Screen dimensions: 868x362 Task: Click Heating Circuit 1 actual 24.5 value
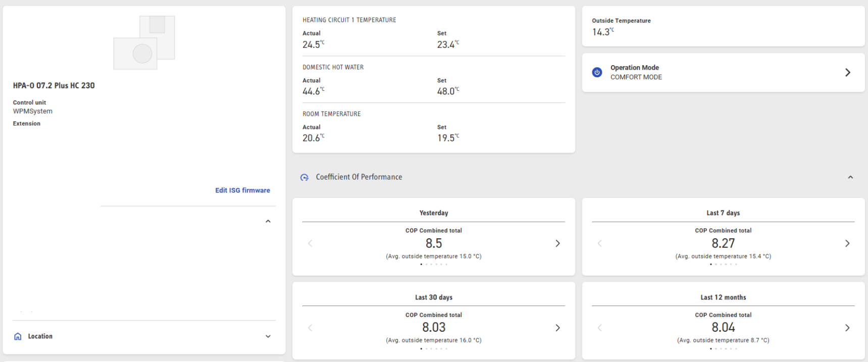click(x=314, y=44)
